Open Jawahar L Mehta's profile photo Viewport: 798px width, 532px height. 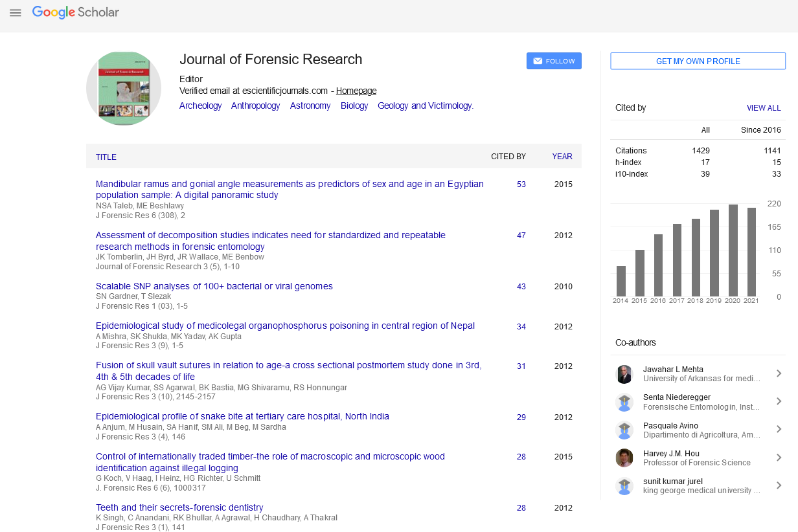coord(624,374)
